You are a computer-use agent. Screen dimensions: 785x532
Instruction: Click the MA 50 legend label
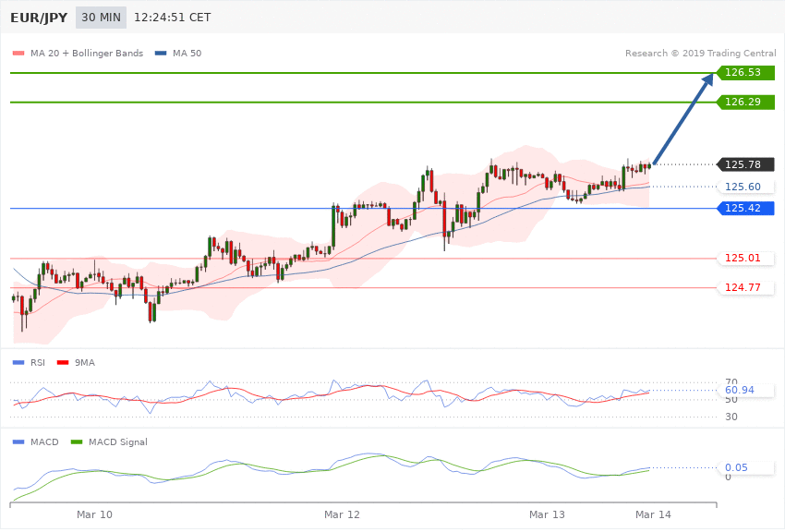click(x=187, y=53)
